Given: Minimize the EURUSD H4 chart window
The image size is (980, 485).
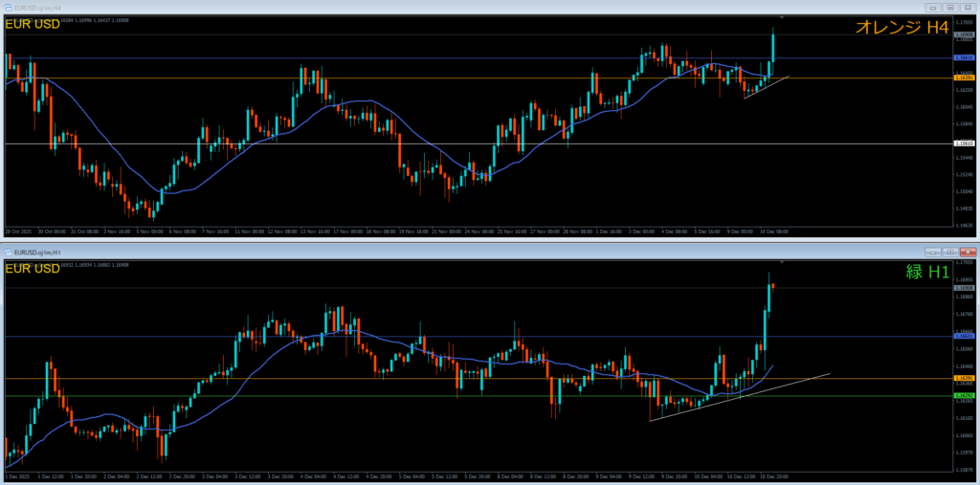Looking at the screenshot, I should 933,7.
